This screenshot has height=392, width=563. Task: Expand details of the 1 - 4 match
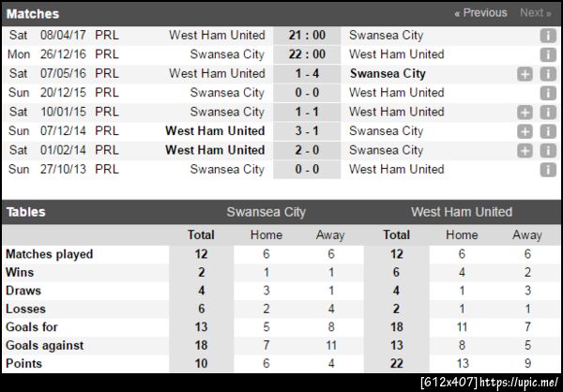525,74
